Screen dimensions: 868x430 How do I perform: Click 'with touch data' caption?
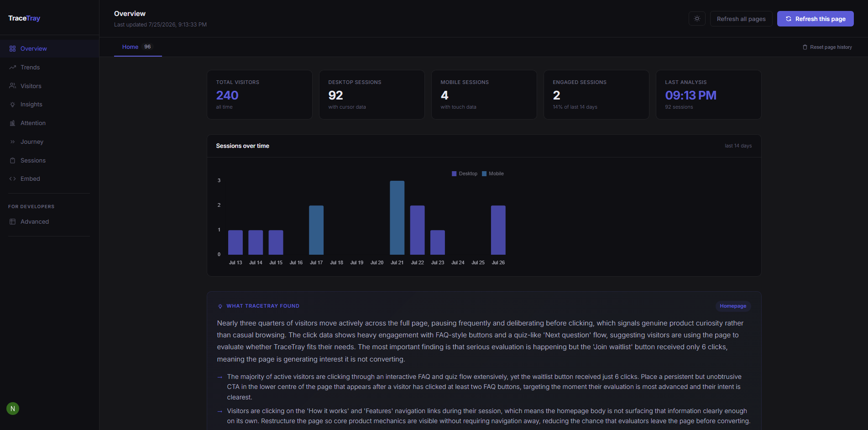pos(458,107)
